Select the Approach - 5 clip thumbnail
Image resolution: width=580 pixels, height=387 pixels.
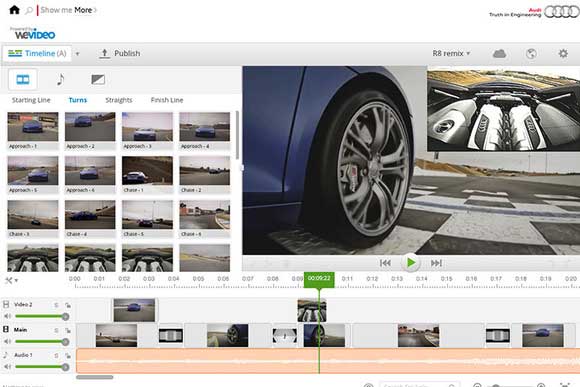(33, 170)
